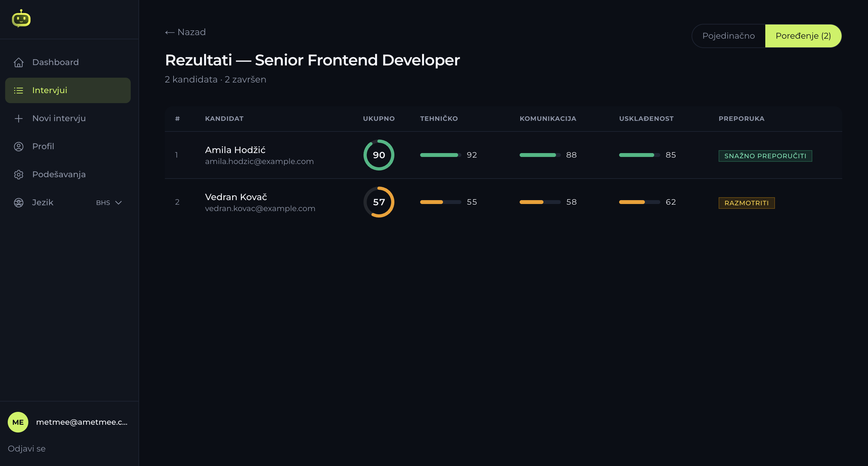Click the ME avatar circle

pos(18,422)
